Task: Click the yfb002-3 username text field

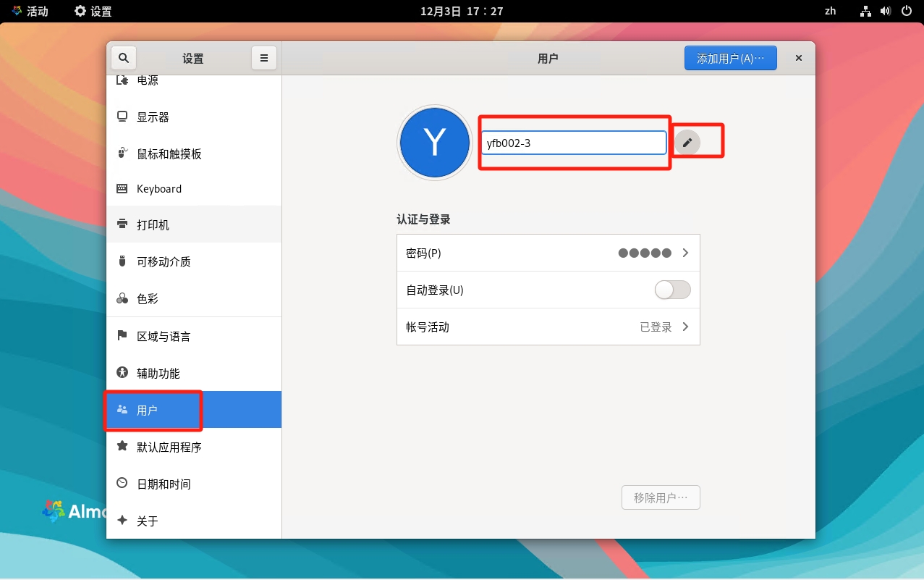Action: point(574,143)
